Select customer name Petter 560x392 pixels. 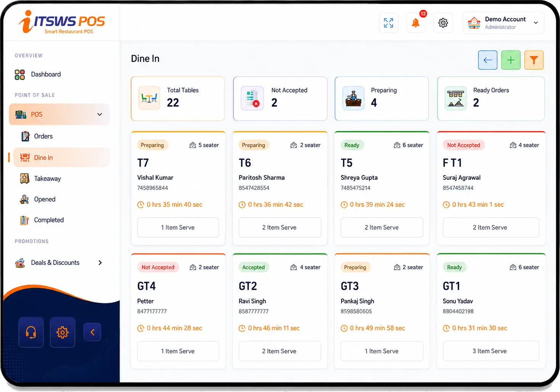pos(145,301)
